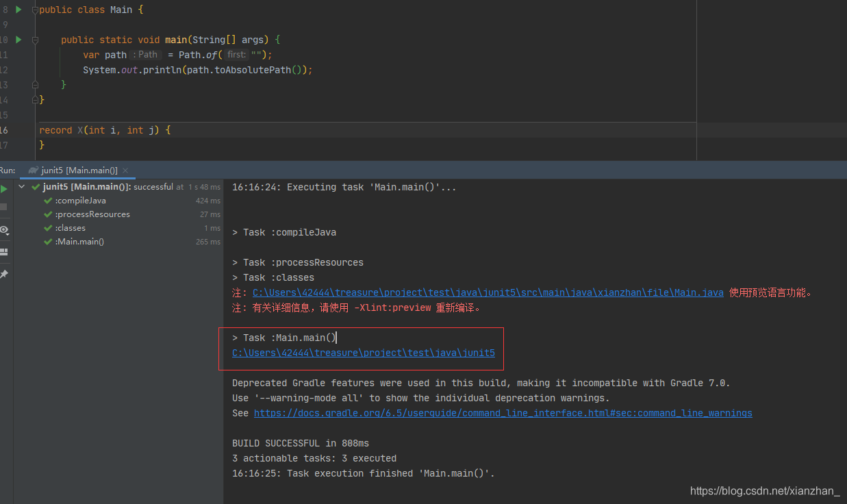
Task: Close the junit5 [Main.main()] run tab
Action: (x=125, y=170)
